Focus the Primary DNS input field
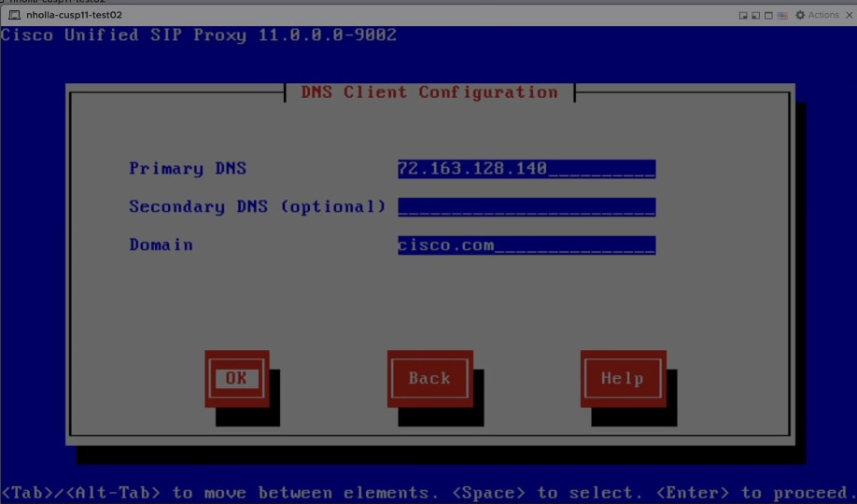Screen dimensions: 857x504 [x=527, y=169]
